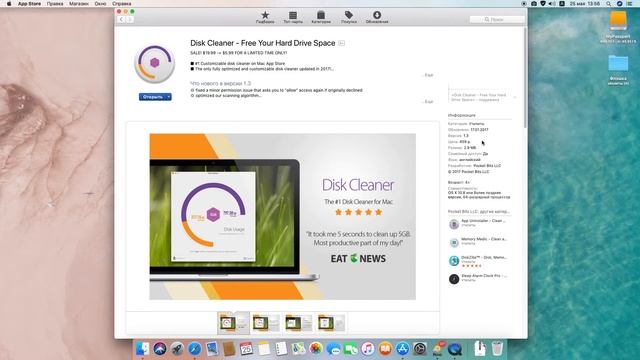
Task: Open Notification Center in menu bar
Action: [x=629, y=4]
